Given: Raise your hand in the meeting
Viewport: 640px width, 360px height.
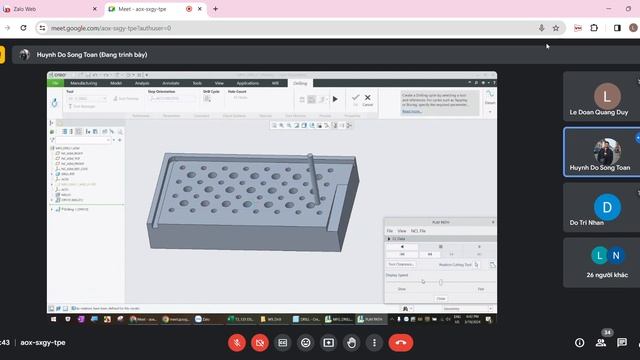Looking at the screenshot, I should click(351, 343).
